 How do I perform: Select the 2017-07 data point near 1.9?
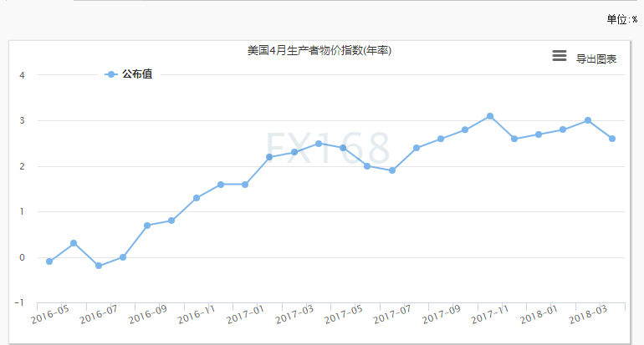pyautogui.click(x=392, y=170)
